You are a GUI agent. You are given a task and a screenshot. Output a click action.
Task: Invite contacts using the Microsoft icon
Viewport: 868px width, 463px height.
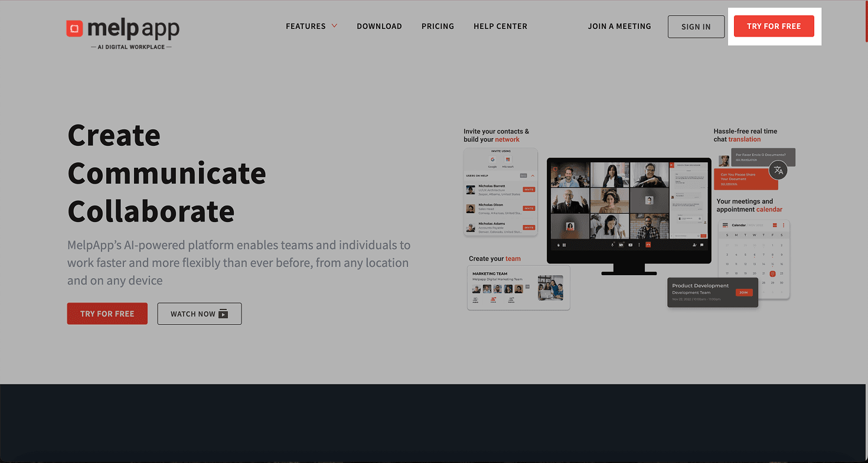coord(508,159)
